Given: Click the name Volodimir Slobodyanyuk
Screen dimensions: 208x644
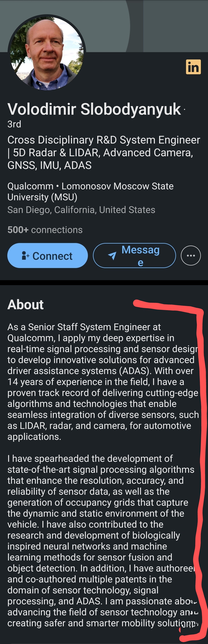Looking at the screenshot, I should [x=94, y=109].
